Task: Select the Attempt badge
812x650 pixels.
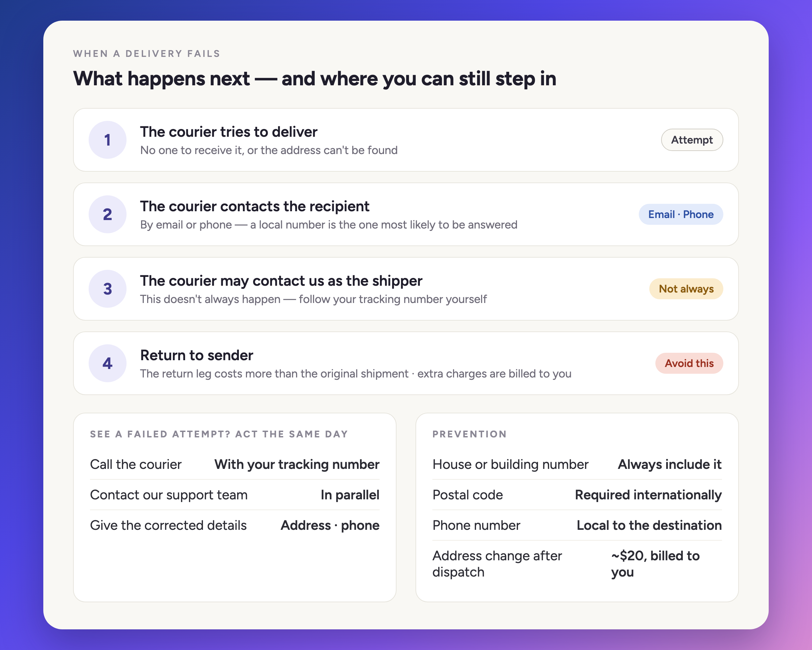Action: [x=692, y=140]
